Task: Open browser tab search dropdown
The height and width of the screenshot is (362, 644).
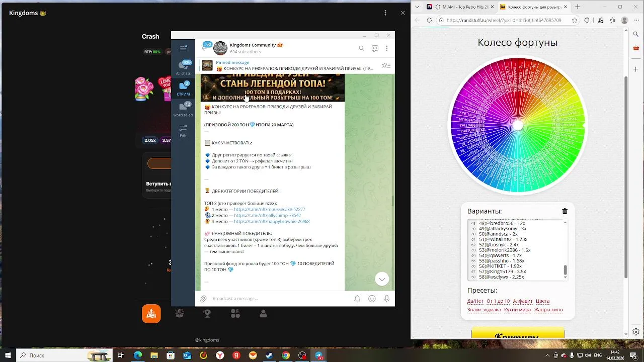Action: click(417, 7)
